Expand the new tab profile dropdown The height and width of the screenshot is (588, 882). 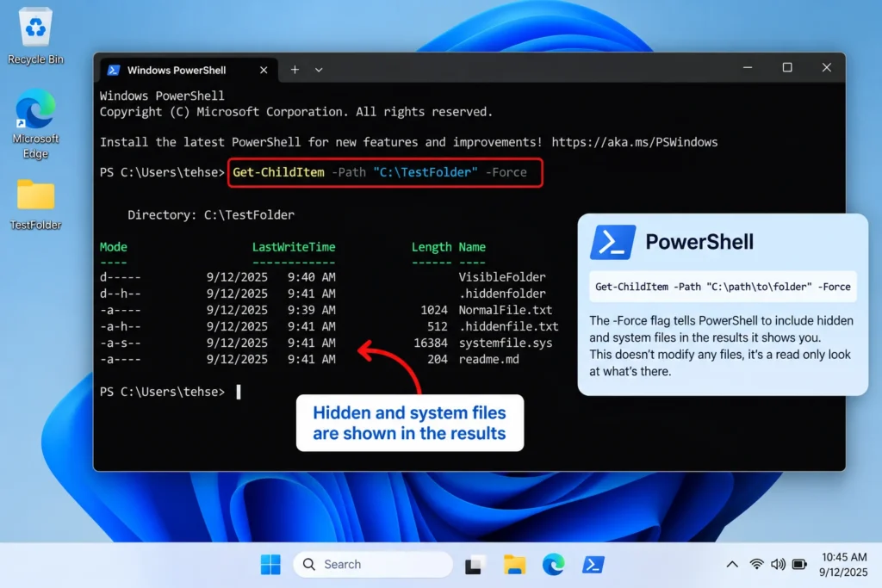(319, 71)
